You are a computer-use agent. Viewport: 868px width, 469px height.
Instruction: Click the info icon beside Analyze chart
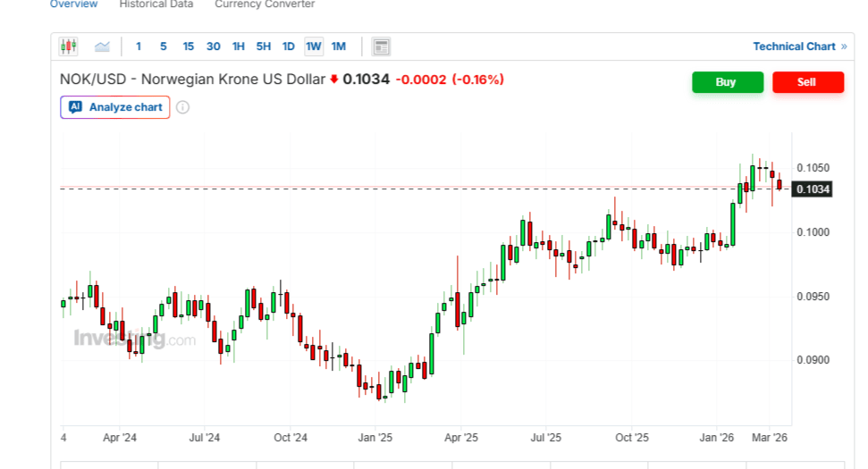pyautogui.click(x=182, y=107)
